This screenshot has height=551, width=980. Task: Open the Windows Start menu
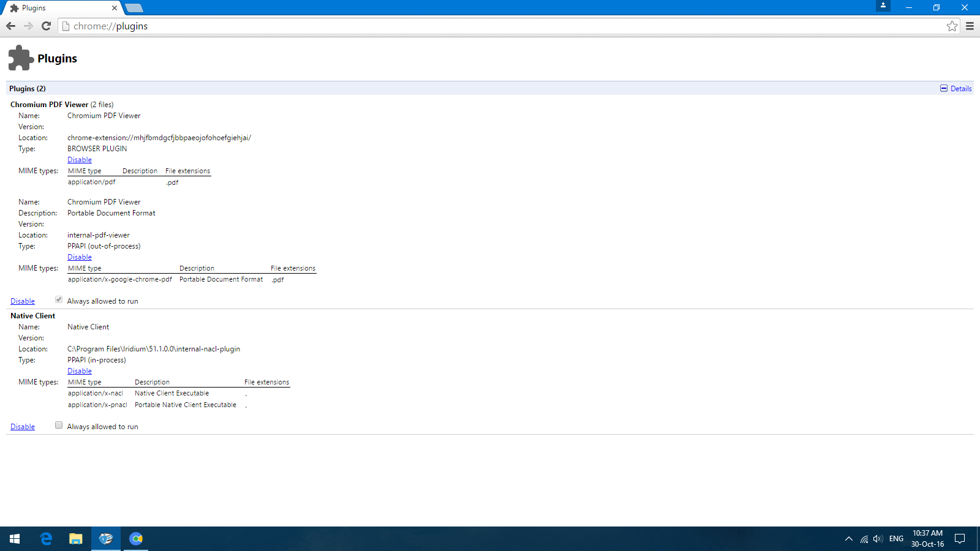tap(15, 539)
